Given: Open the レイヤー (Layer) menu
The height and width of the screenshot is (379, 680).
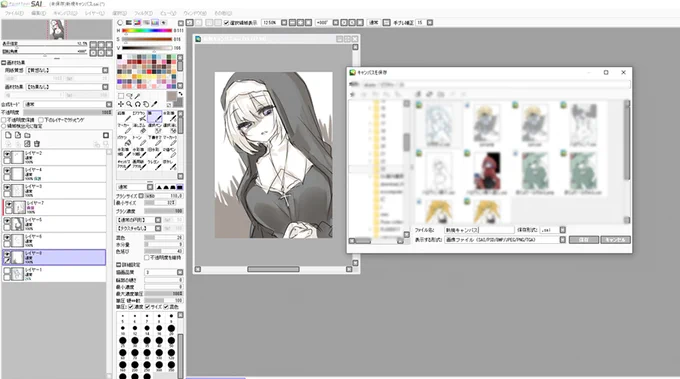Looking at the screenshot, I should point(95,13).
